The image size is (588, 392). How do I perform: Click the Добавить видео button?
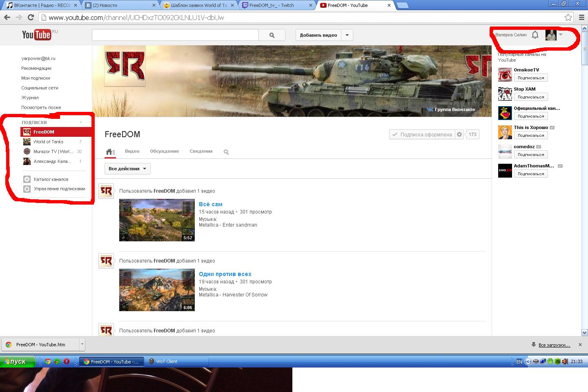(x=318, y=35)
